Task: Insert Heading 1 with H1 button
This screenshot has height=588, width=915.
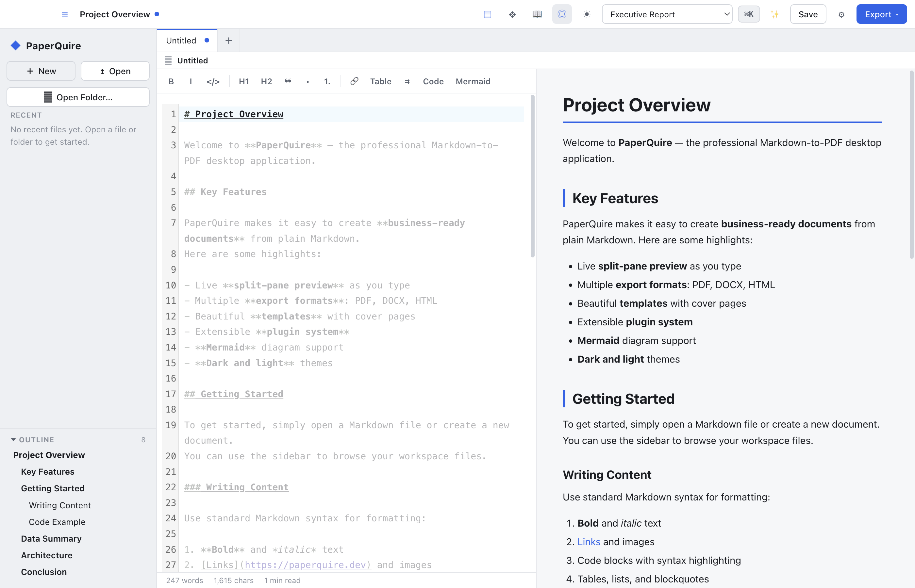Action: point(244,81)
